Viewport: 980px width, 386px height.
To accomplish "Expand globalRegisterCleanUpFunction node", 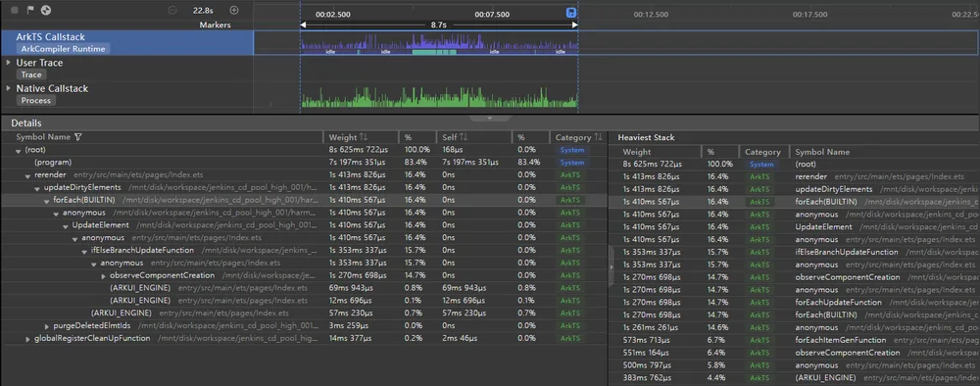I will coord(27,339).
